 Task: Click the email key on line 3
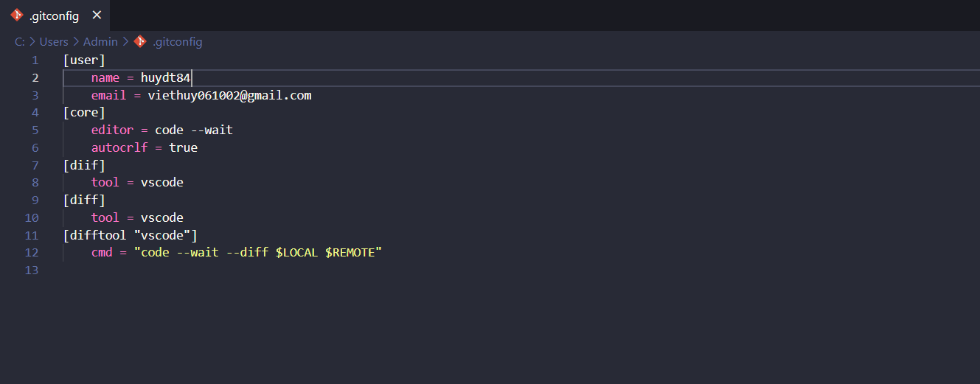109,95
